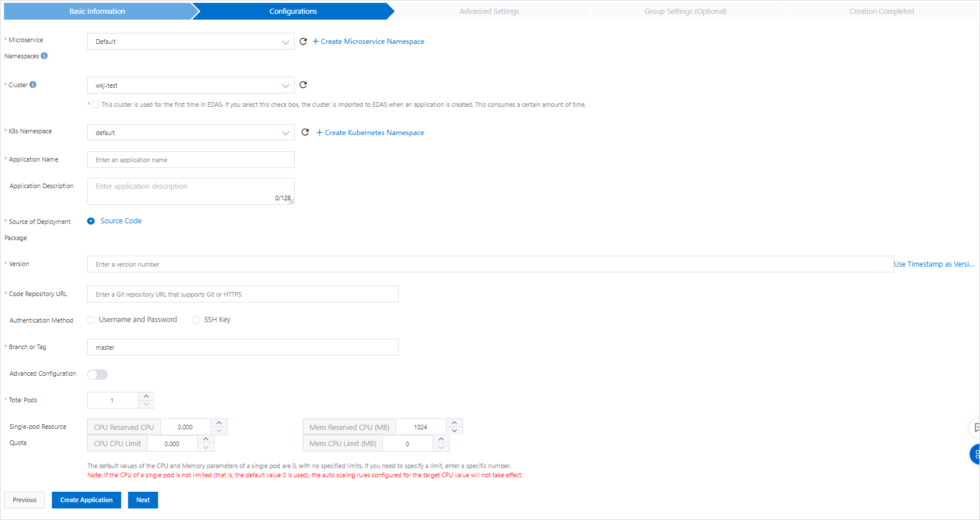Image resolution: width=980 pixels, height=520 pixels.
Task: Go to Creation Completed step
Action: click(x=881, y=11)
